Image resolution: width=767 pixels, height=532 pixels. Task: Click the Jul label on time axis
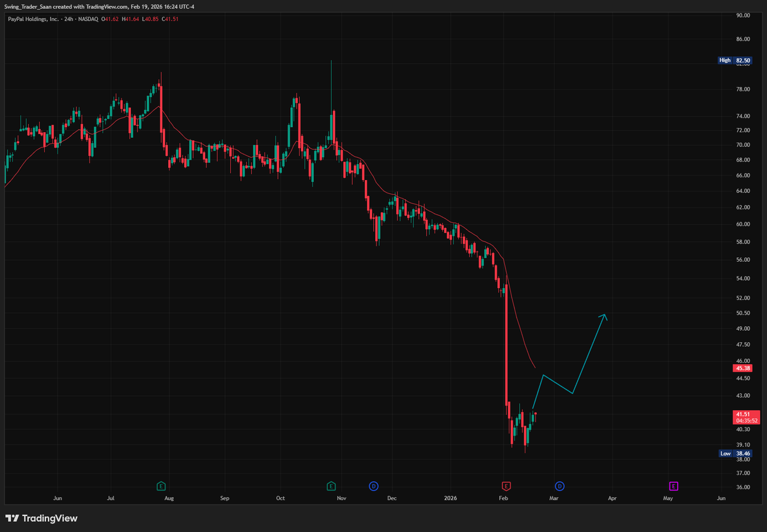[111, 498]
